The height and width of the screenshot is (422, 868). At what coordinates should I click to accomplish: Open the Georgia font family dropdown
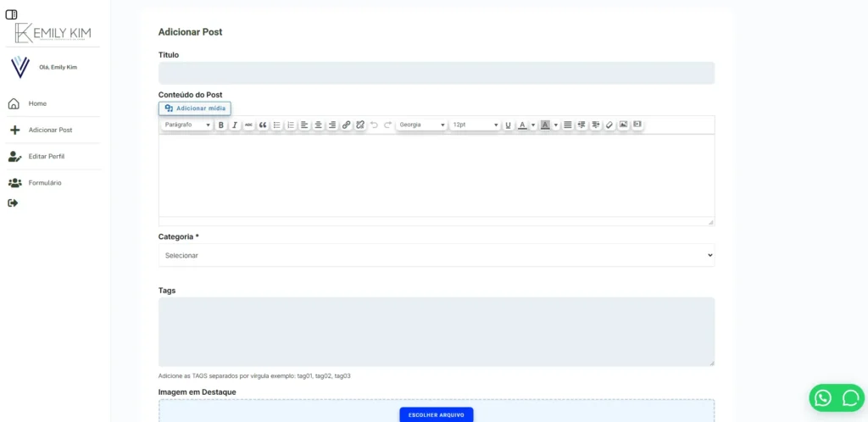pos(421,125)
